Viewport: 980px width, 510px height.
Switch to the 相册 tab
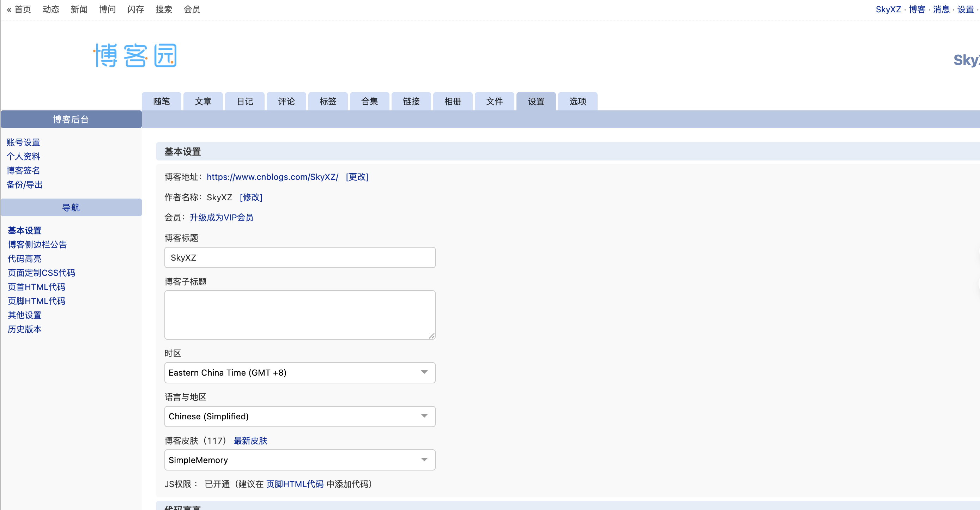click(452, 101)
